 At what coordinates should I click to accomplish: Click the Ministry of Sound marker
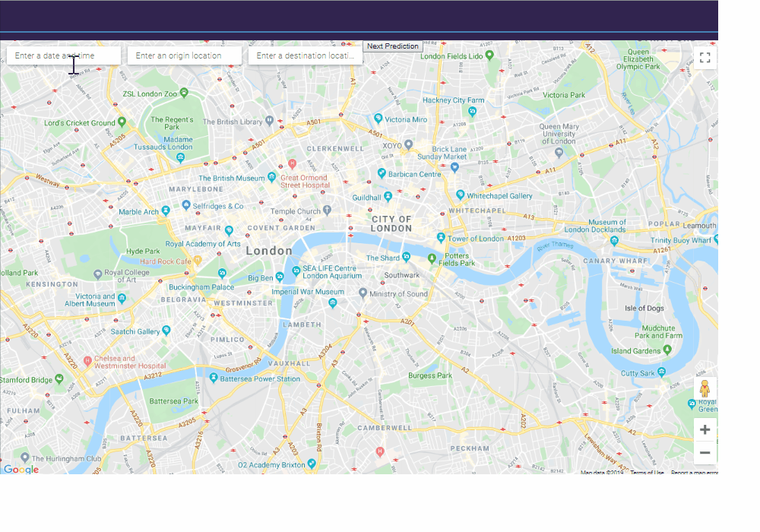pyautogui.click(x=363, y=292)
